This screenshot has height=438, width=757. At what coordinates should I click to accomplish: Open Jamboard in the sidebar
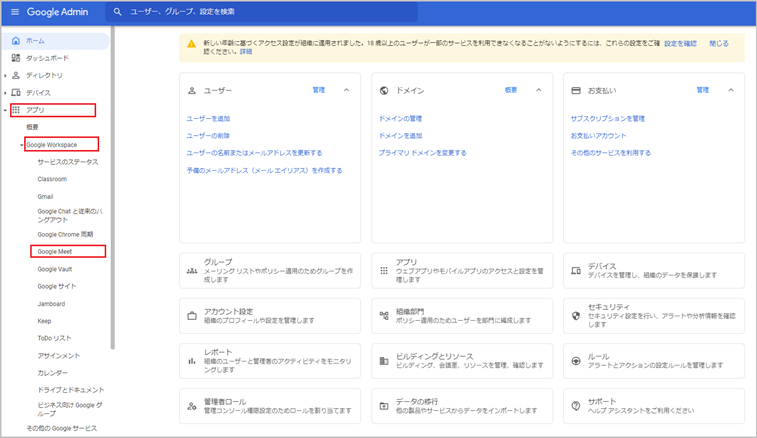51,304
